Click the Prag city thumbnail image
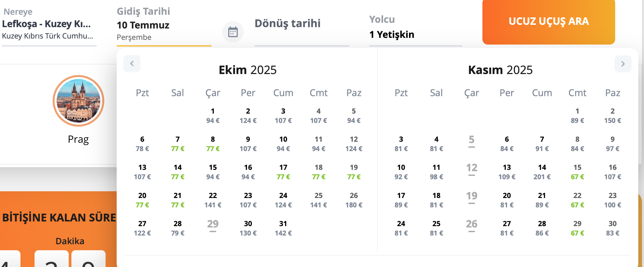Screen dimensions: 644x267 (x=78, y=101)
